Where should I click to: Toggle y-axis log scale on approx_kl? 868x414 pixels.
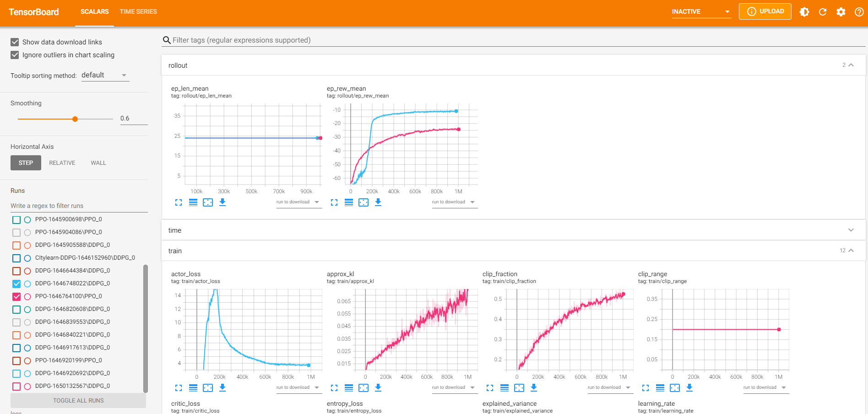[x=349, y=388]
